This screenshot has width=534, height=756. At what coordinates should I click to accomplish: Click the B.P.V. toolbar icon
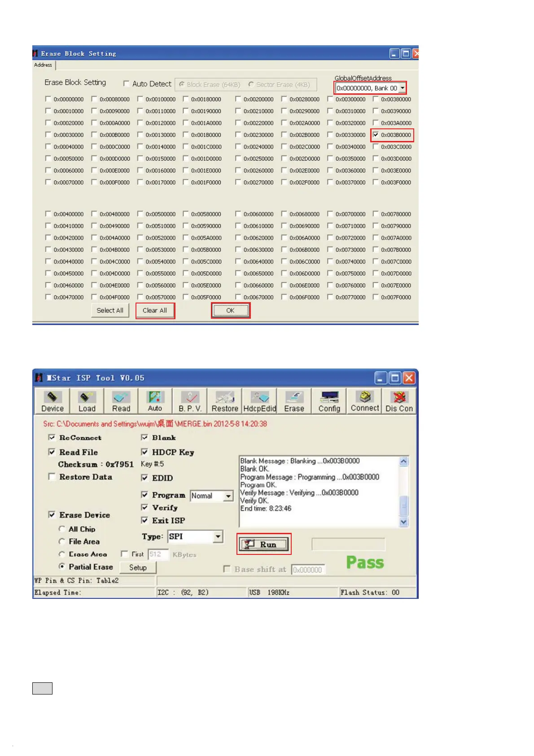click(190, 401)
